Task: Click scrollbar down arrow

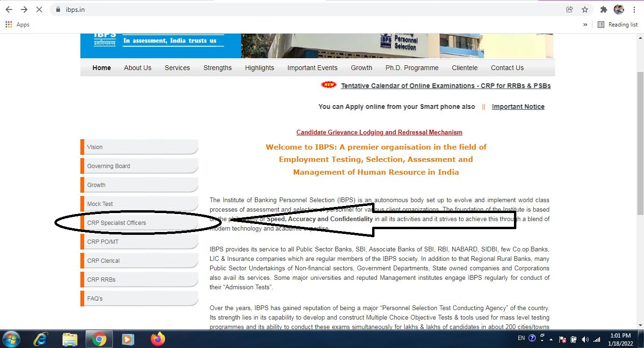Action: pos(641,325)
